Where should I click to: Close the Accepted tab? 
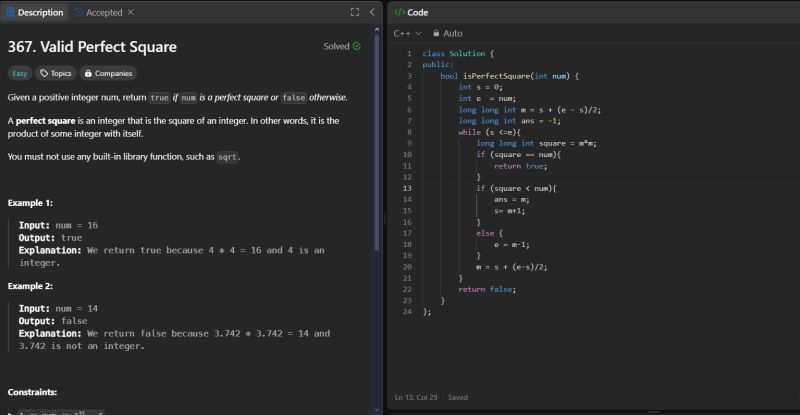point(130,12)
